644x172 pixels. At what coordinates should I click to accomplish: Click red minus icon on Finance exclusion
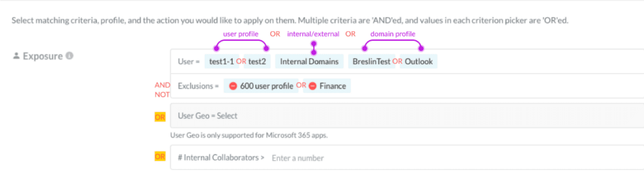click(x=312, y=86)
